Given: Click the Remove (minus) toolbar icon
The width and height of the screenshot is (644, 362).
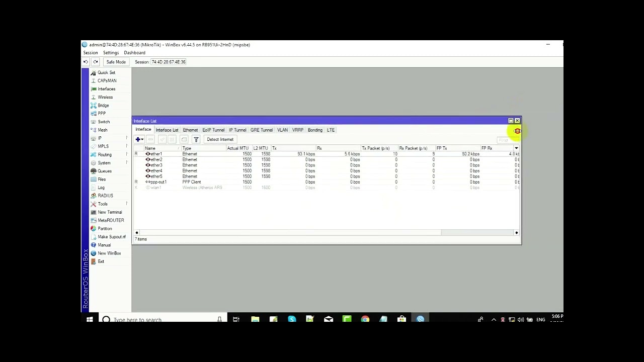Looking at the screenshot, I should [150, 139].
